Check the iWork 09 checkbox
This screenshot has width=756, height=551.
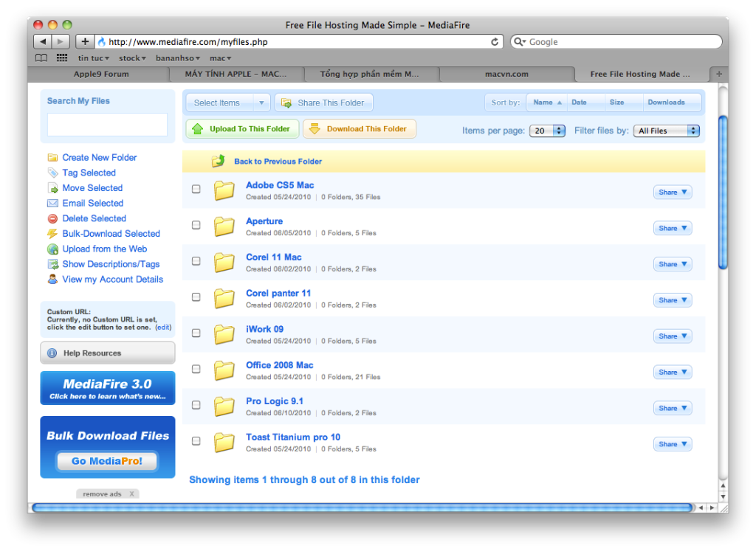196,333
